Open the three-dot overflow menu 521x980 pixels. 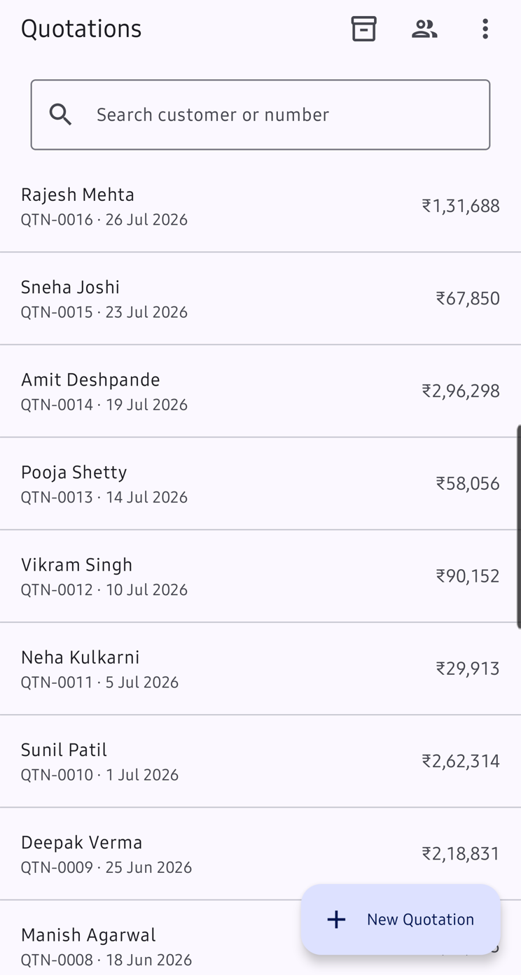[x=485, y=29]
